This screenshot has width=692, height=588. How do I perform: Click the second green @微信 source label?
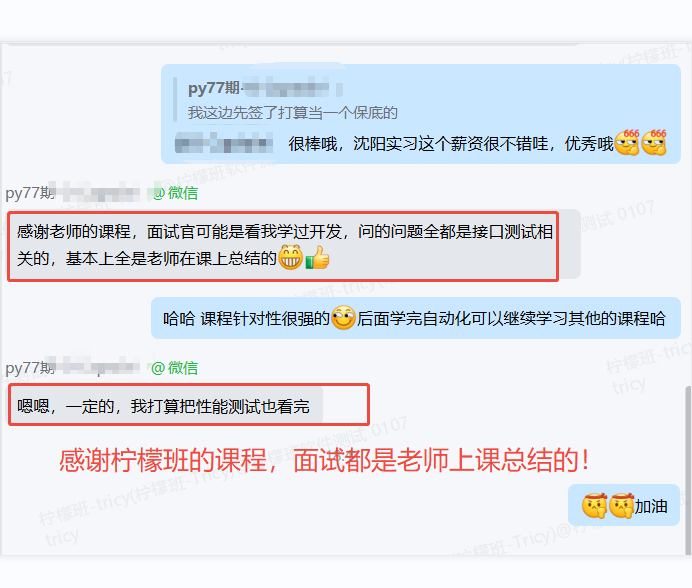(174, 368)
